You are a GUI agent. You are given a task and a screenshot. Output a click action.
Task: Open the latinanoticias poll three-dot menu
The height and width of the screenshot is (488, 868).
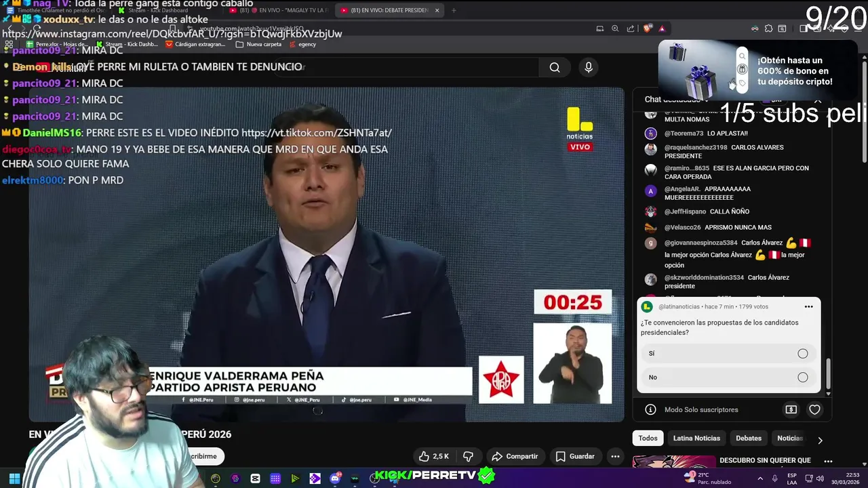click(x=808, y=306)
